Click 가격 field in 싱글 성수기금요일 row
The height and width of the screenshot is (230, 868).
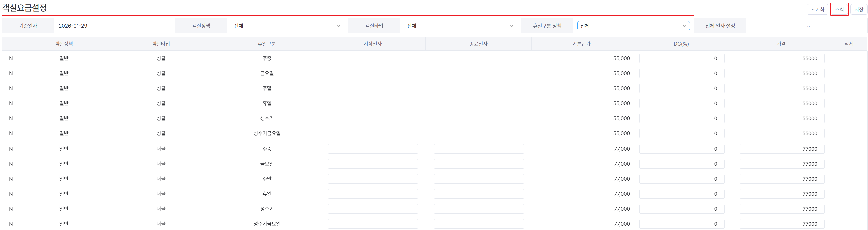pos(782,133)
